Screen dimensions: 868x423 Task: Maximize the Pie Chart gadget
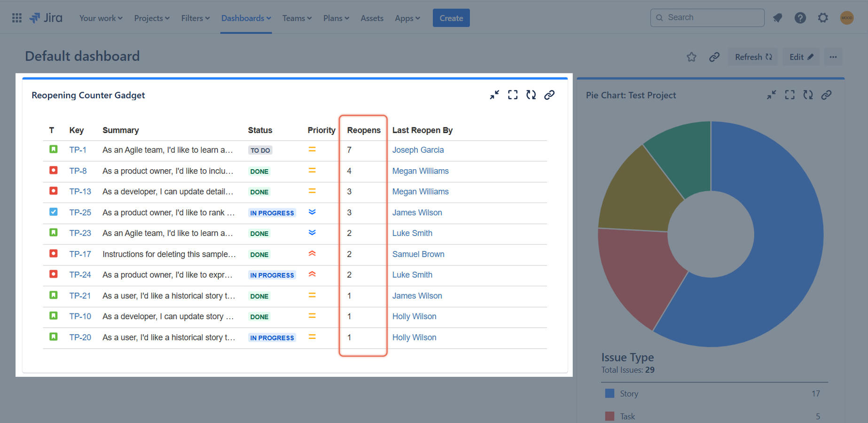790,95
